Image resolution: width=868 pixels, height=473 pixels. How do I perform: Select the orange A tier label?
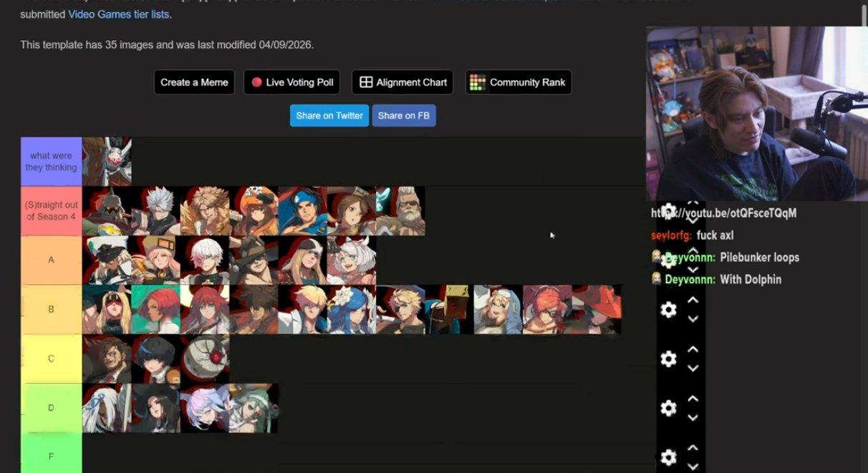coord(51,260)
